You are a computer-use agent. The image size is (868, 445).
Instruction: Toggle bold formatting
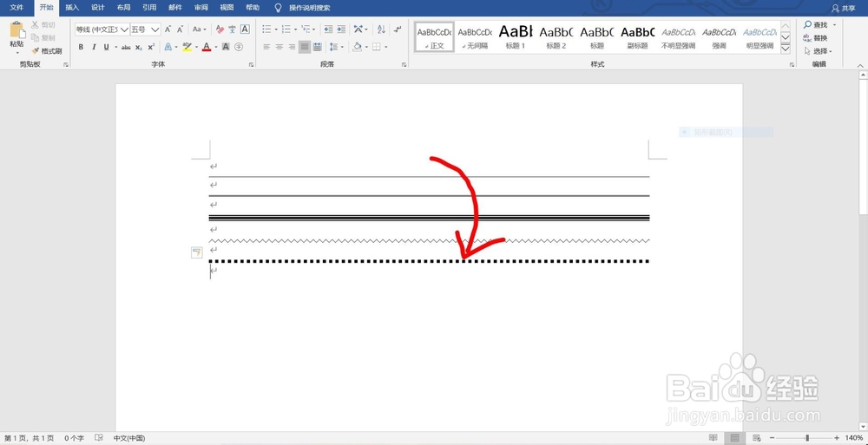point(81,47)
